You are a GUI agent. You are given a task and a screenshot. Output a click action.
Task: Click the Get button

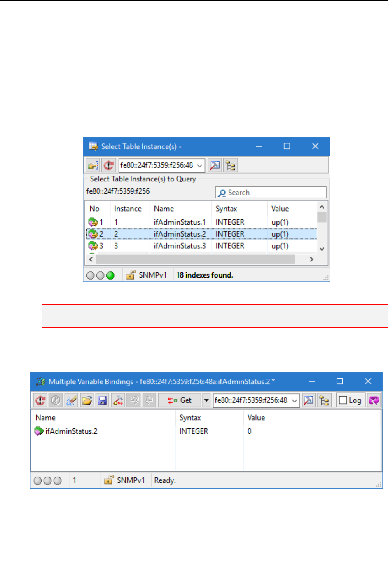pyautogui.click(x=180, y=400)
